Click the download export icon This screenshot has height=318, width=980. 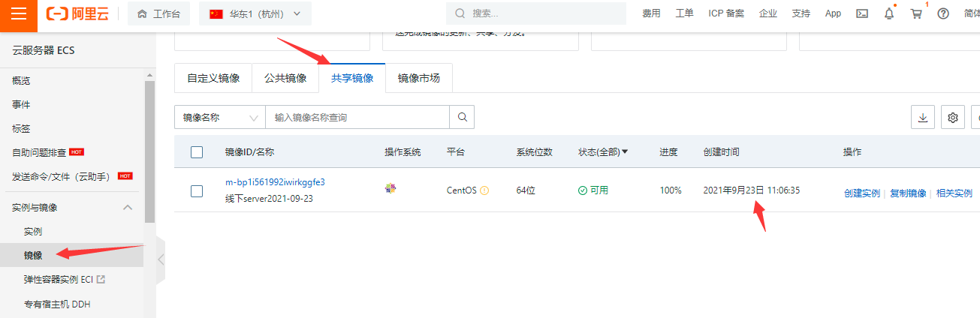click(923, 118)
